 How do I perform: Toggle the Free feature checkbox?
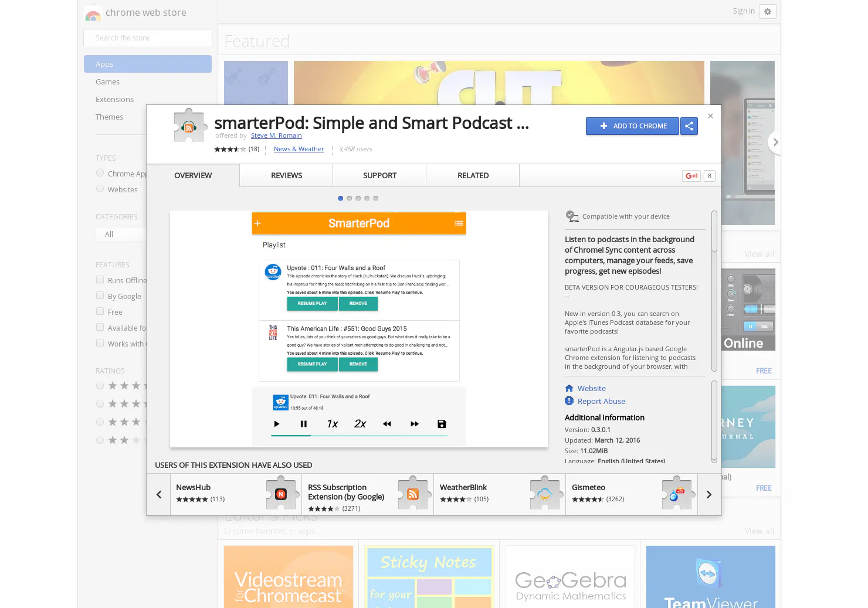pos(100,311)
